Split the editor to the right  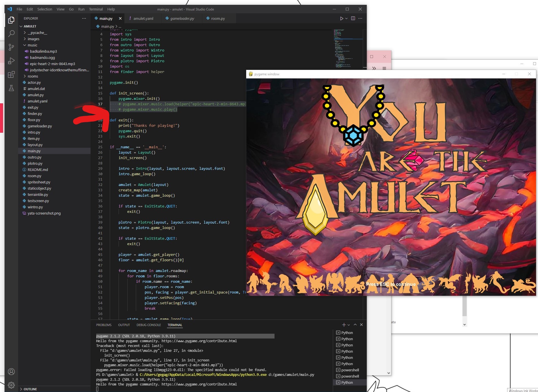[x=353, y=18]
